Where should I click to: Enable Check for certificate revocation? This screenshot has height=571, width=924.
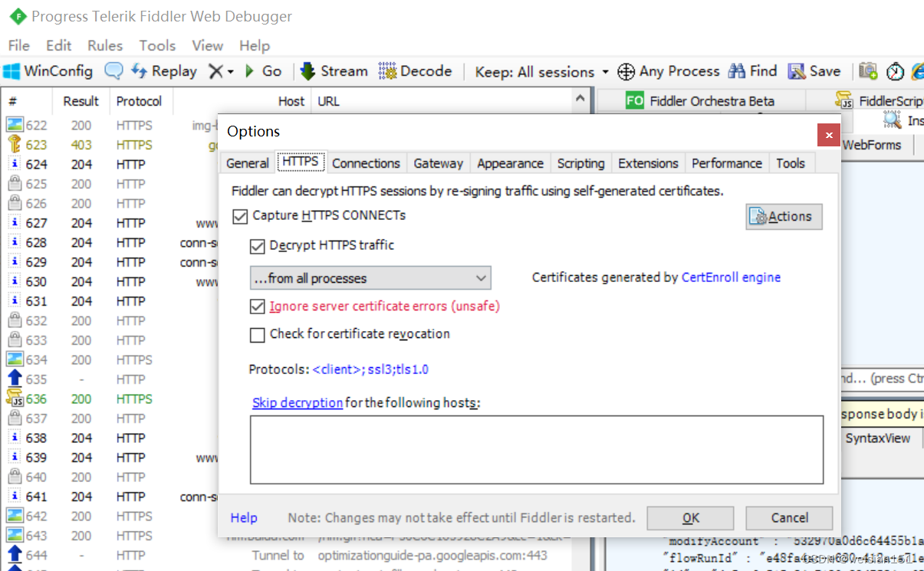[x=257, y=335]
